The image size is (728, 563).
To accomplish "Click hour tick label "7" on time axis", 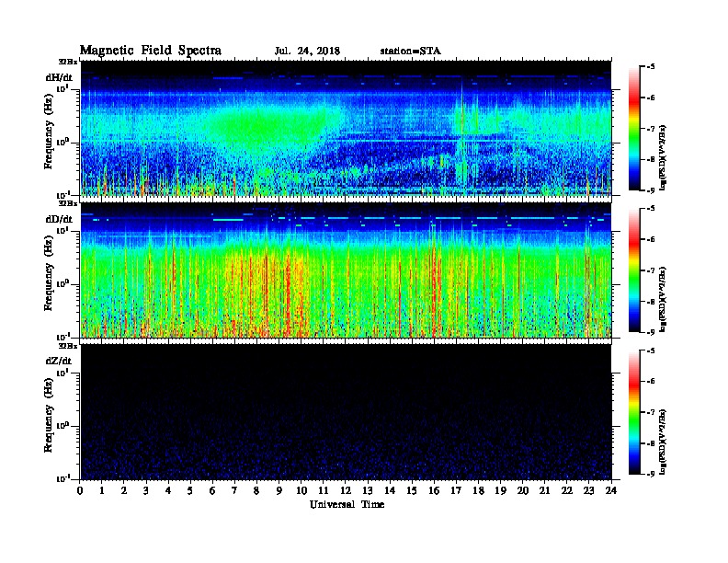I will tap(234, 490).
